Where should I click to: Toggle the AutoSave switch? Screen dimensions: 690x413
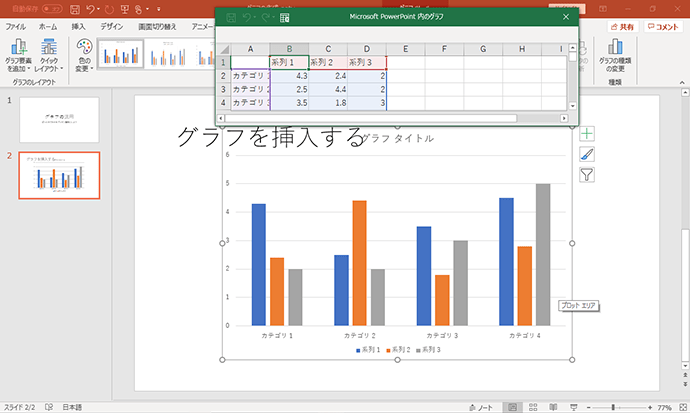click(x=52, y=9)
